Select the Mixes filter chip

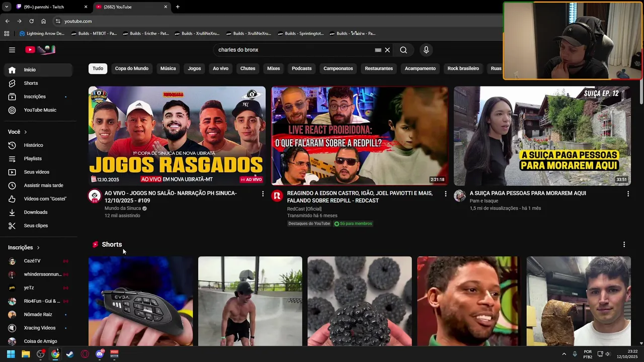click(274, 68)
